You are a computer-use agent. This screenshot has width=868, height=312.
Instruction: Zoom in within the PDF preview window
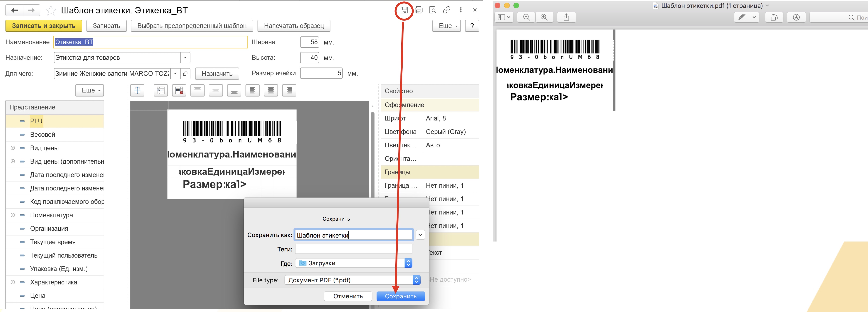(544, 17)
